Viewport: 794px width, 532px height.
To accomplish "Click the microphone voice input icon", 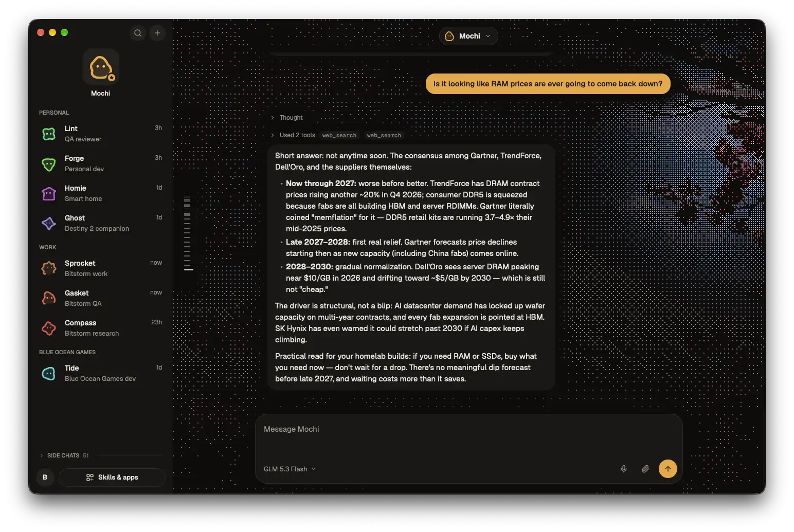I will pyautogui.click(x=624, y=469).
